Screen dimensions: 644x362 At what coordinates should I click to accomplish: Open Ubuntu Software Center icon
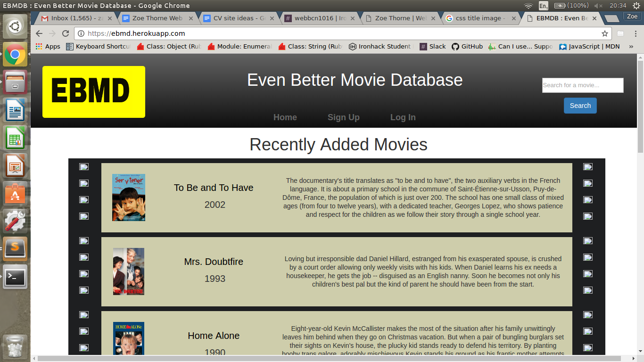(15, 194)
